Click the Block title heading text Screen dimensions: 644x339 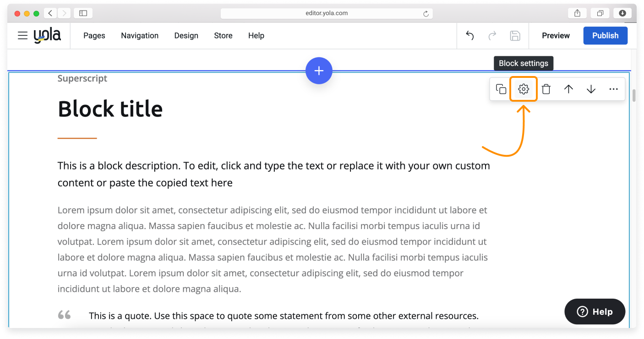[x=110, y=109]
